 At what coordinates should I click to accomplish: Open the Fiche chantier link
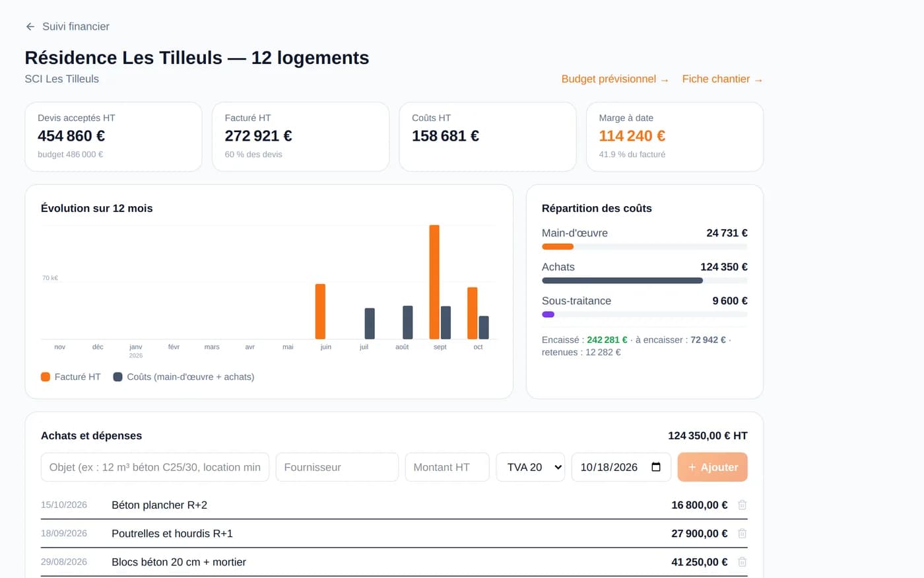click(x=723, y=79)
